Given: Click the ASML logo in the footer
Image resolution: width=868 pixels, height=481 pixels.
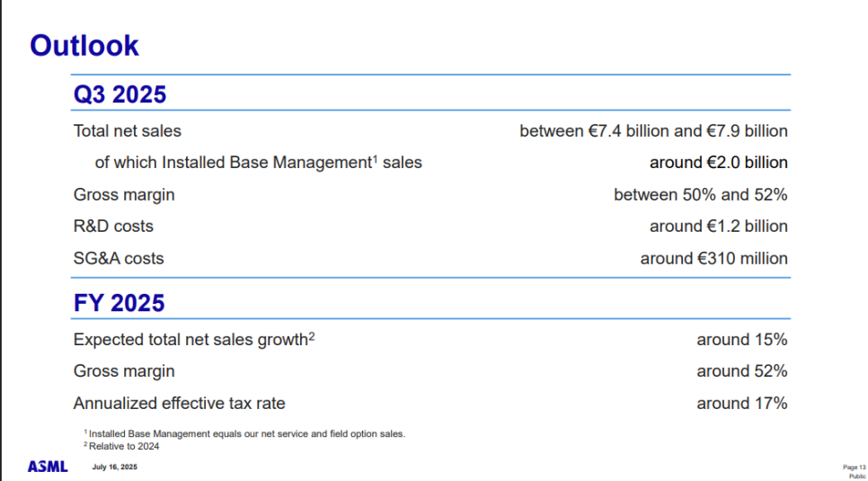Looking at the screenshot, I should (48, 467).
